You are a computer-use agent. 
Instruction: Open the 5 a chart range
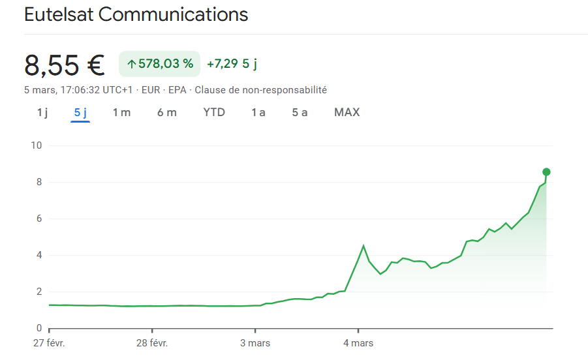tap(300, 112)
